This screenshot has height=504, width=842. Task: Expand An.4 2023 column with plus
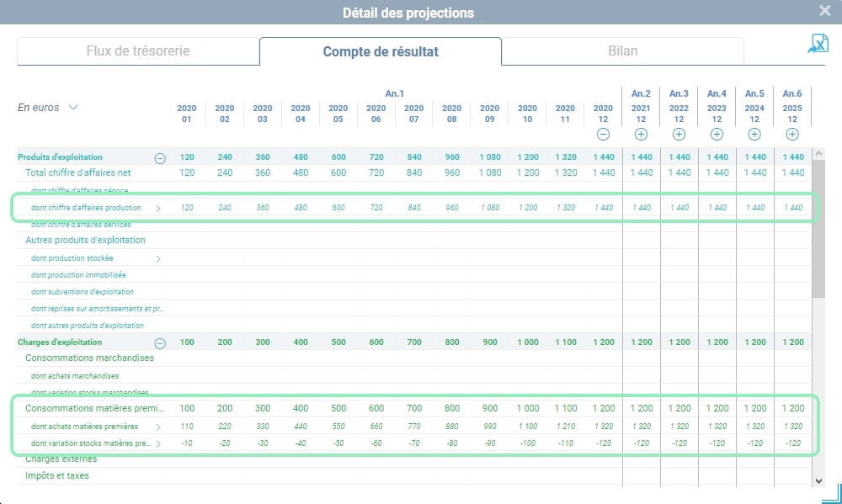point(717,135)
